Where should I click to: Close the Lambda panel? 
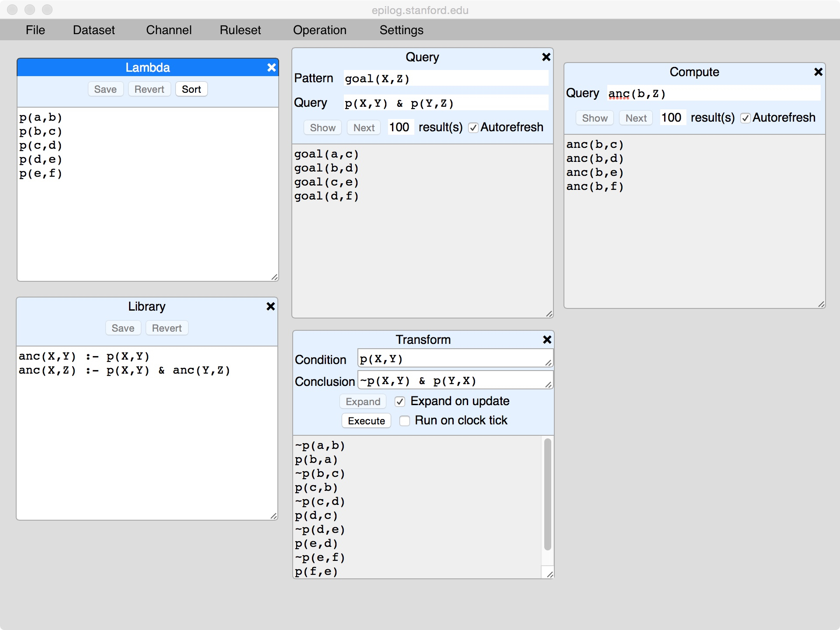point(271,67)
